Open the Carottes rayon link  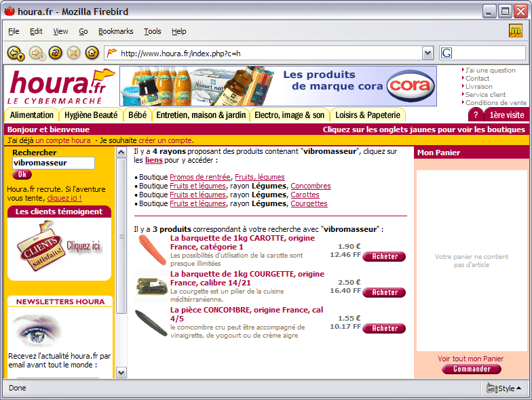pyautogui.click(x=305, y=195)
